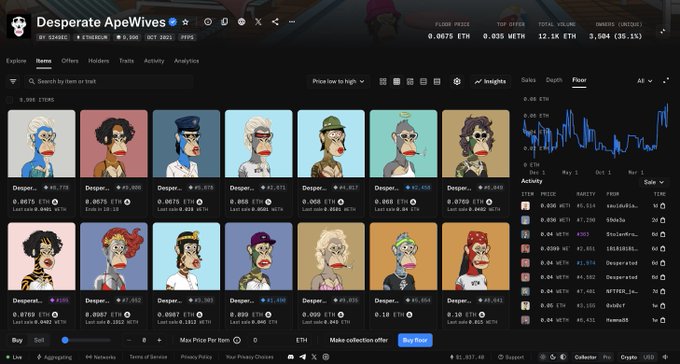The image size is (680, 364).
Task: Open the tiger-stripe ape thumbnail #105
Action: 42,256
